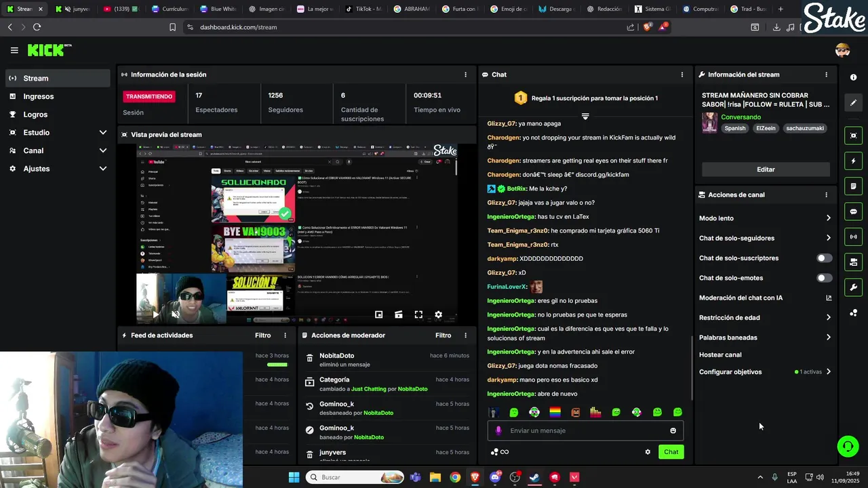Toggle picture-in-picture on stream preview
This screenshot has height=488, width=868.
(378, 314)
